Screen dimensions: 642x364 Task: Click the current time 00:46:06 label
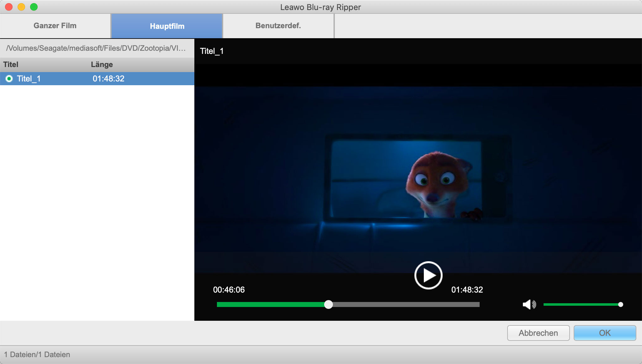[x=229, y=290]
